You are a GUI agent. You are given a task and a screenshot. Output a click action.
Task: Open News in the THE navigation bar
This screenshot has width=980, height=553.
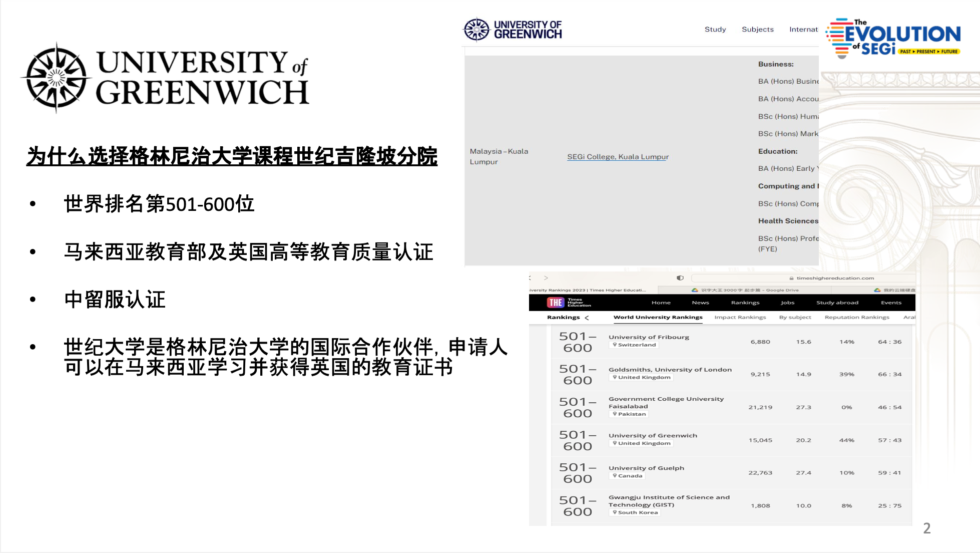[700, 303]
